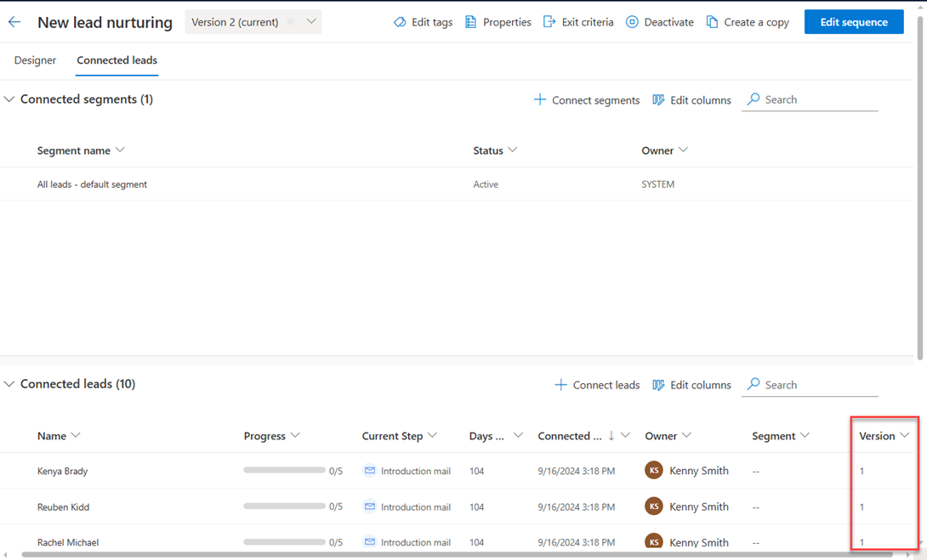Open sequence Properties
This screenshot has height=560, width=927.
tap(498, 22)
